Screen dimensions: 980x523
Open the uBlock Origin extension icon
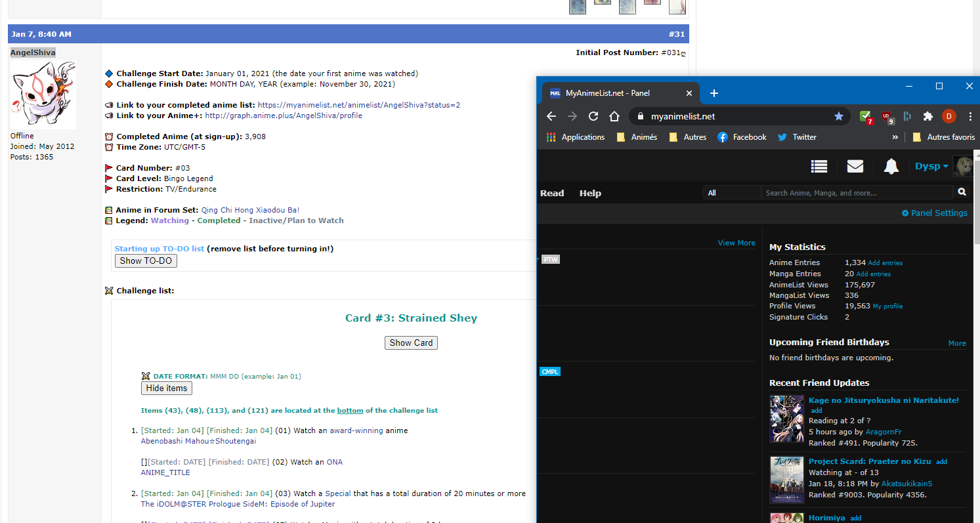pyautogui.click(x=887, y=116)
